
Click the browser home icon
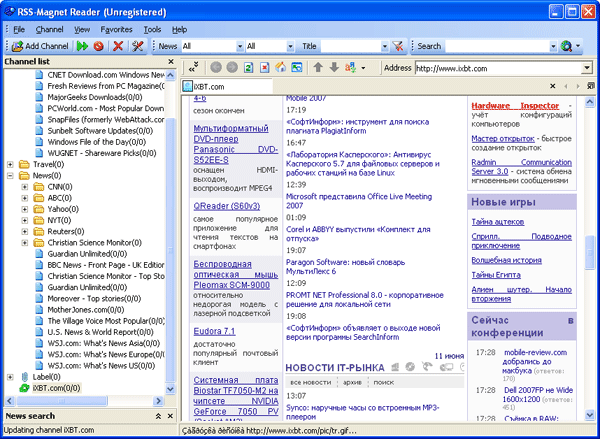[281, 68]
